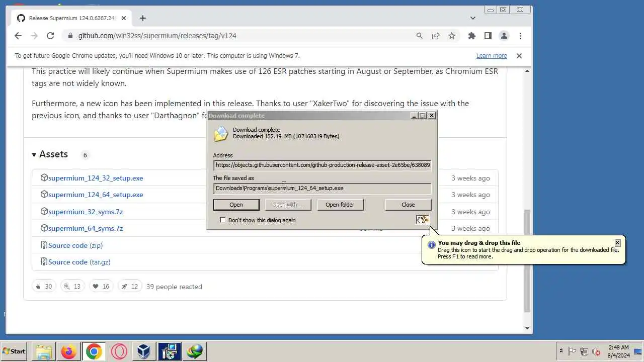The width and height of the screenshot is (644, 362).
Task: Click the download complete folder icon
Action: coord(221,134)
